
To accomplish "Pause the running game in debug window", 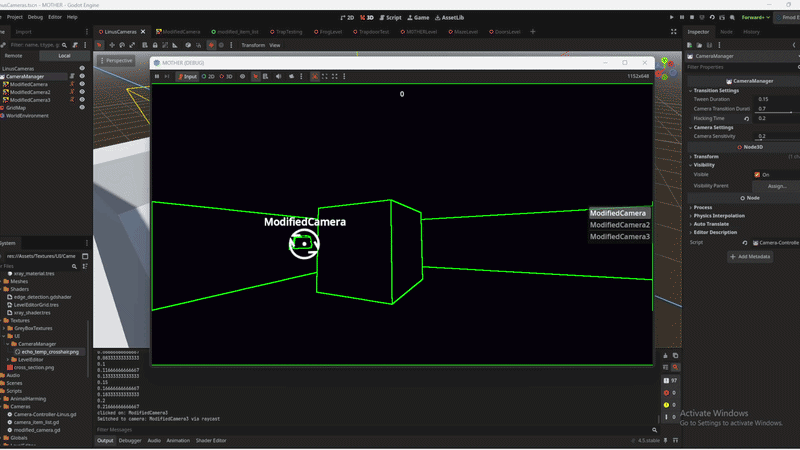I will click(157, 76).
